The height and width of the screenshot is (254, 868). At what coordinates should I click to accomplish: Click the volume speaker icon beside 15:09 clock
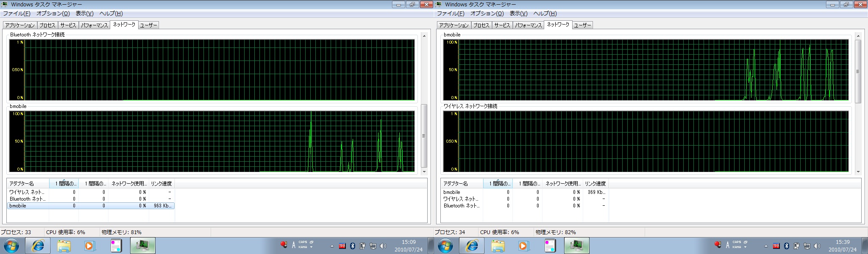pyautogui.click(x=383, y=246)
